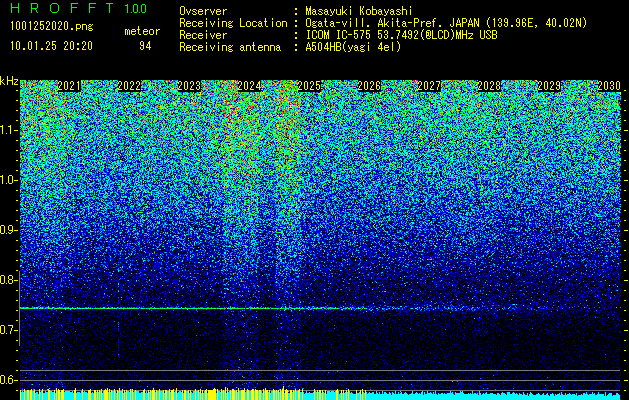The image size is (629, 400).
Task: Click the yellow signal level bars at bottom
Action: pos(193,394)
